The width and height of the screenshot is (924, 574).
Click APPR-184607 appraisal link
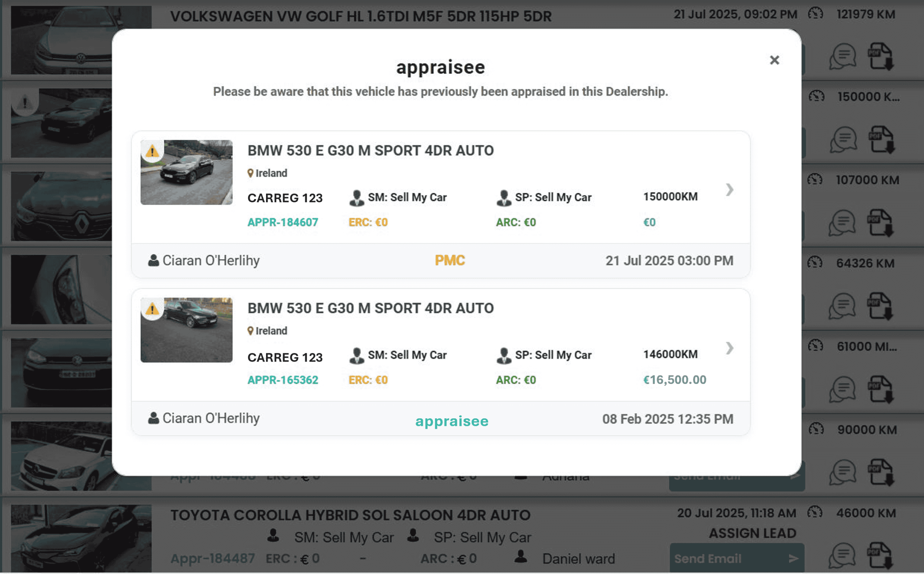point(283,222)
